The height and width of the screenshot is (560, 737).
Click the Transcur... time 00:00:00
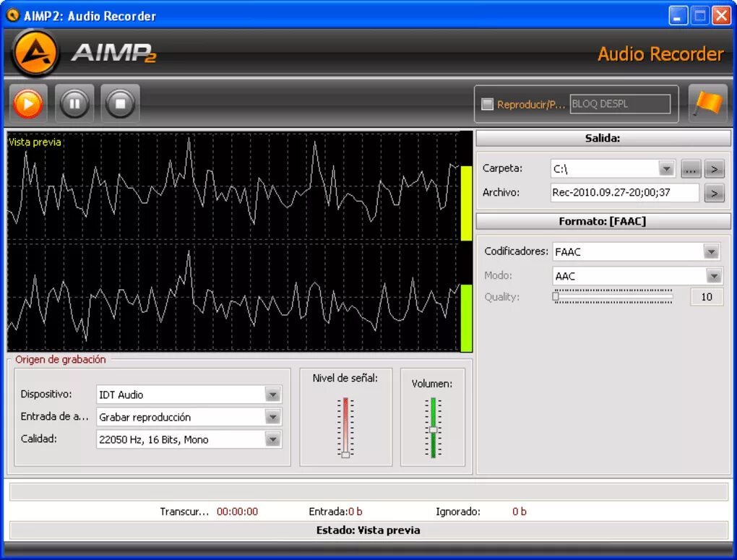point(237,512)
